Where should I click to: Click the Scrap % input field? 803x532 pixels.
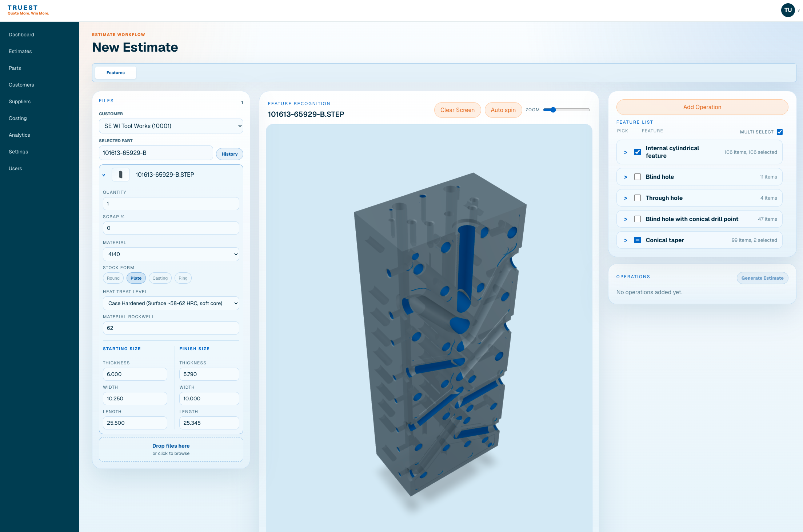(171, 228)
